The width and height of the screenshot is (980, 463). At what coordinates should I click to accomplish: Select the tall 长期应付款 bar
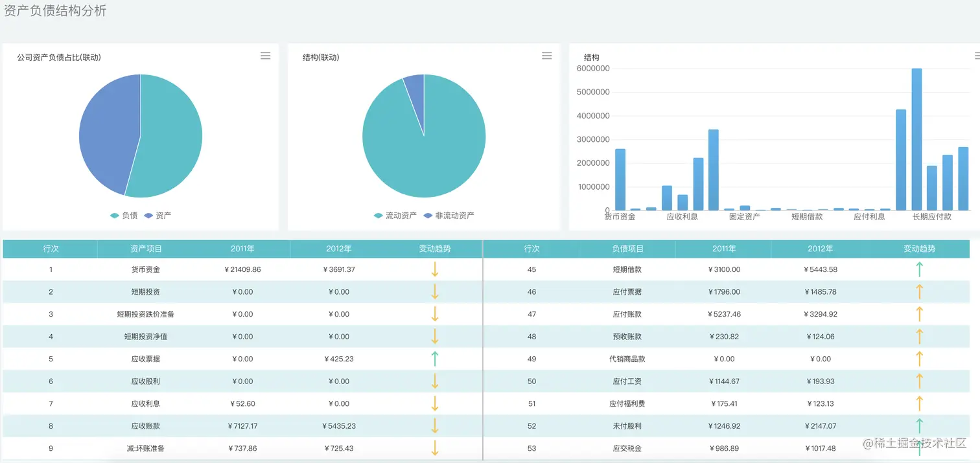916,136
